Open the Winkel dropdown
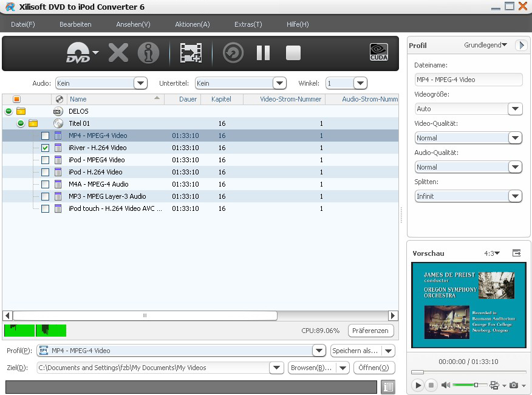 (360, 83)
